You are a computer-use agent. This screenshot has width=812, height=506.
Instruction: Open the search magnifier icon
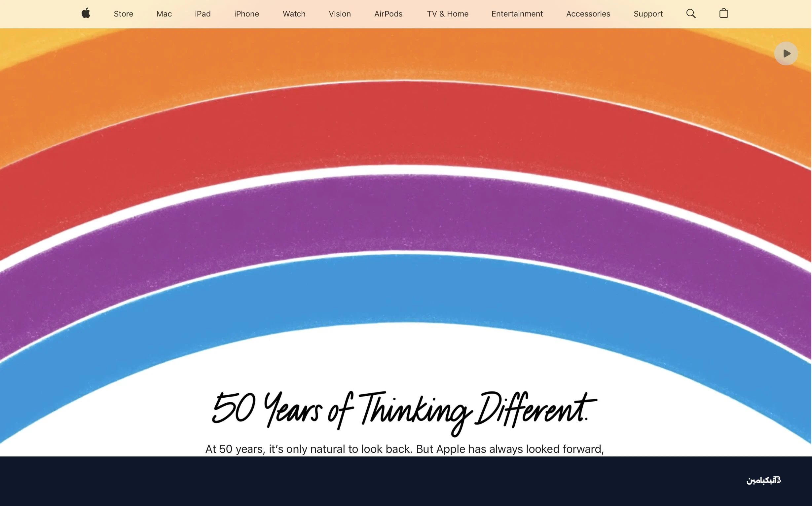click(x=691, y=14)
